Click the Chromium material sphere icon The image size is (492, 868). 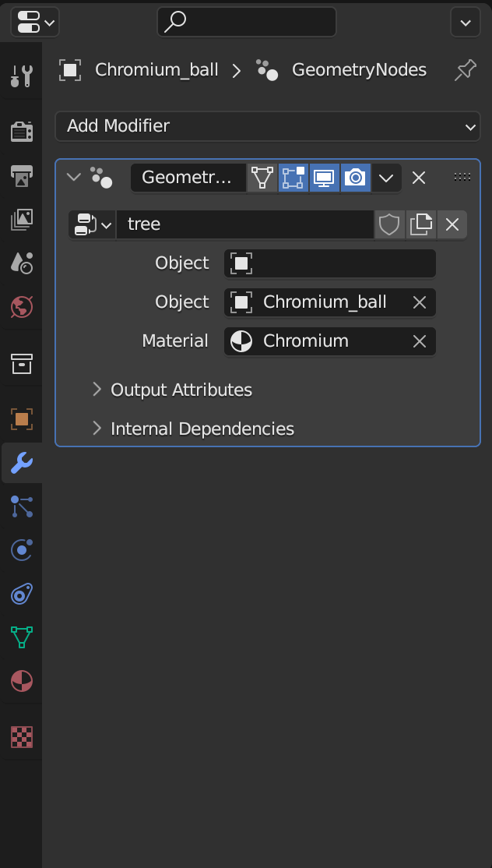pos(241,341)
